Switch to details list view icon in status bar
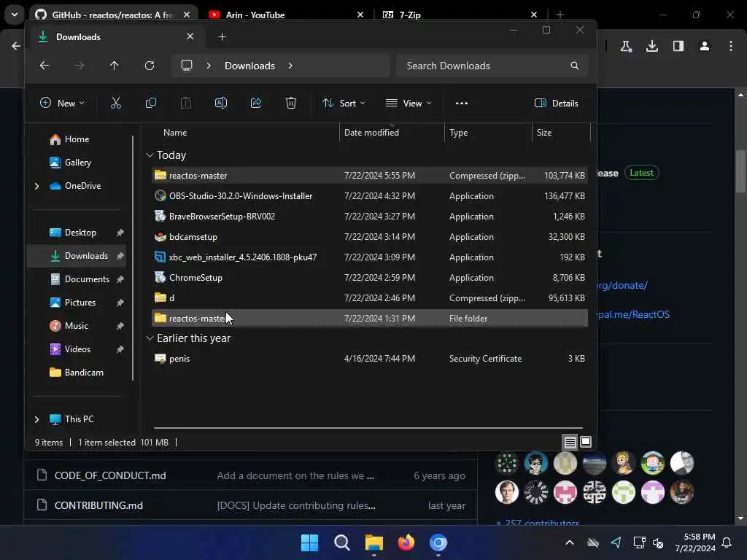This screenshot has width=747, height=560. click(570, 443)
